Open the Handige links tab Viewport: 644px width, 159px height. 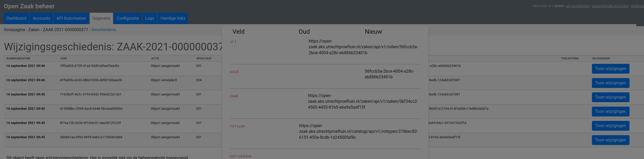173,18
